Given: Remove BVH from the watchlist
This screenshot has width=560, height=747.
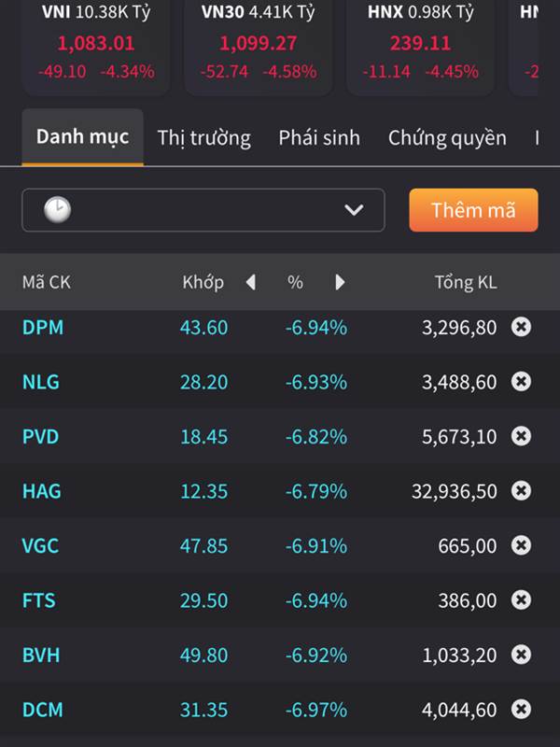Looking at the screenshot, I should point(521,655).
